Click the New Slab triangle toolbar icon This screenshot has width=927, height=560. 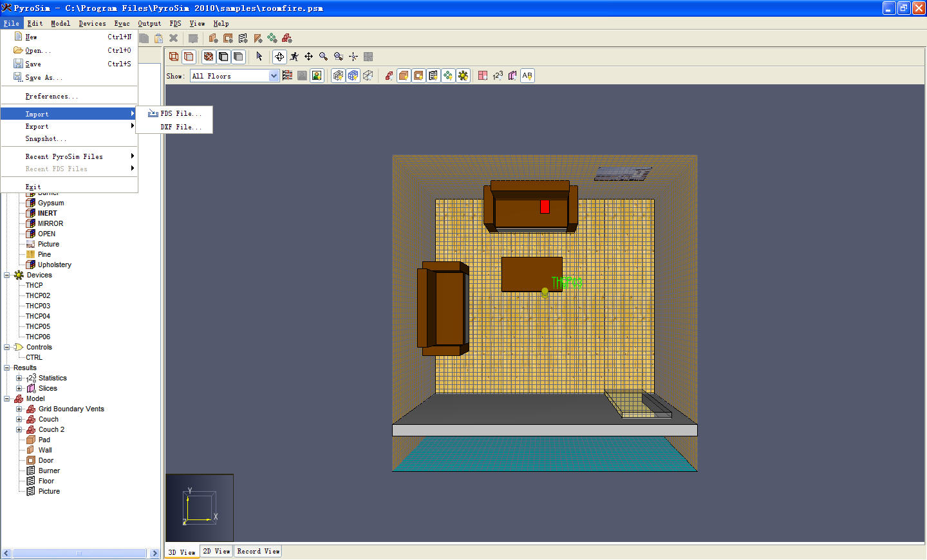[x=257, y=39]
